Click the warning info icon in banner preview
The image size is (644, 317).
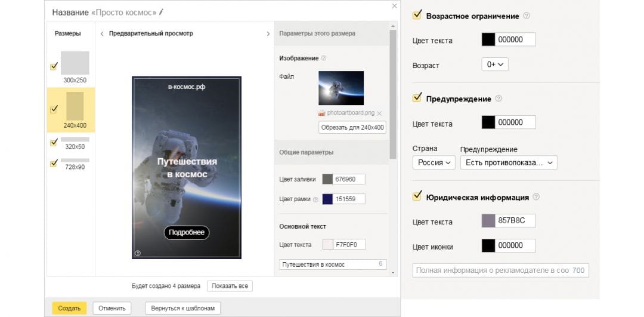click(138, 253)
